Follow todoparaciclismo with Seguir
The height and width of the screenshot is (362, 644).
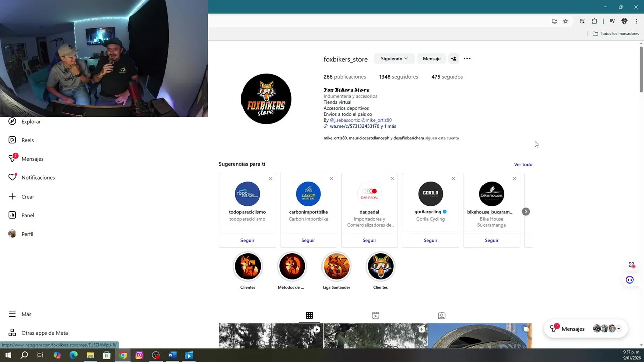click(247, 240)
